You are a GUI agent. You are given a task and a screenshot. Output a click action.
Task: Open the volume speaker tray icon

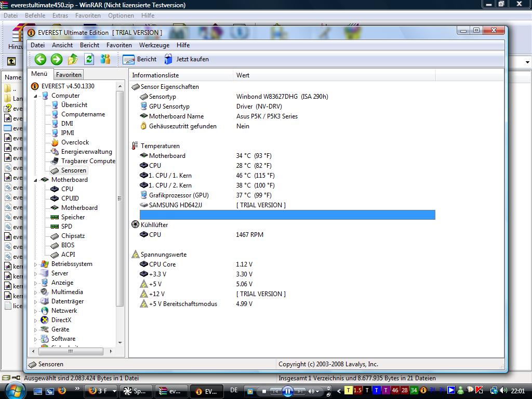[x=503, y=391]
